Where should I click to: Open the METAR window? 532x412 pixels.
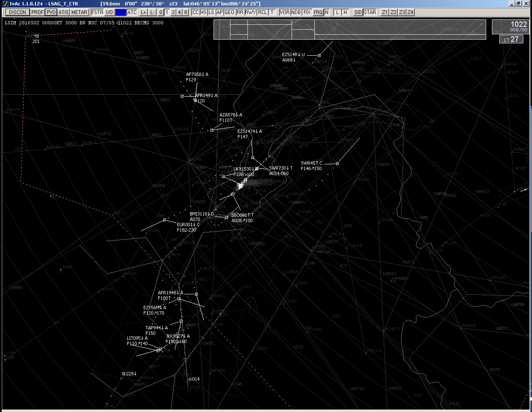pos(79,12)
